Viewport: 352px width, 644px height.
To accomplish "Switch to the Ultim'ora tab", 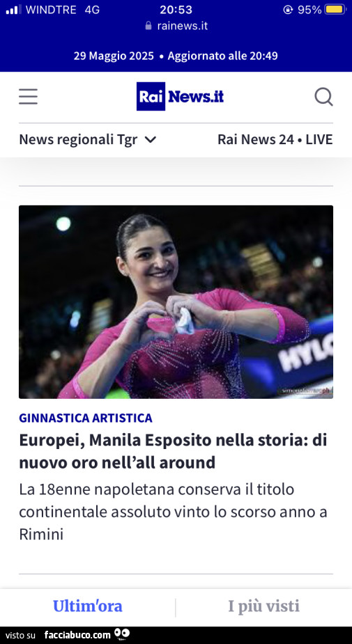I will pyautogui.click(x=88, y=606).
